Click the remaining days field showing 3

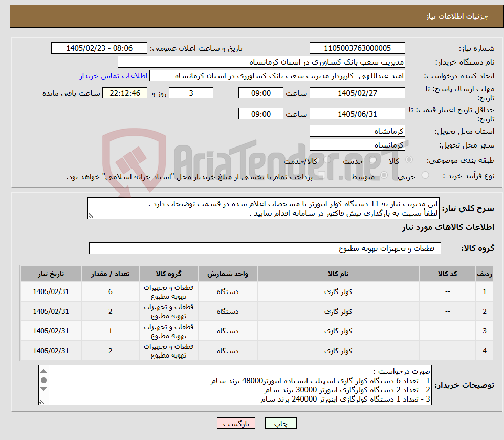(191, 93)
